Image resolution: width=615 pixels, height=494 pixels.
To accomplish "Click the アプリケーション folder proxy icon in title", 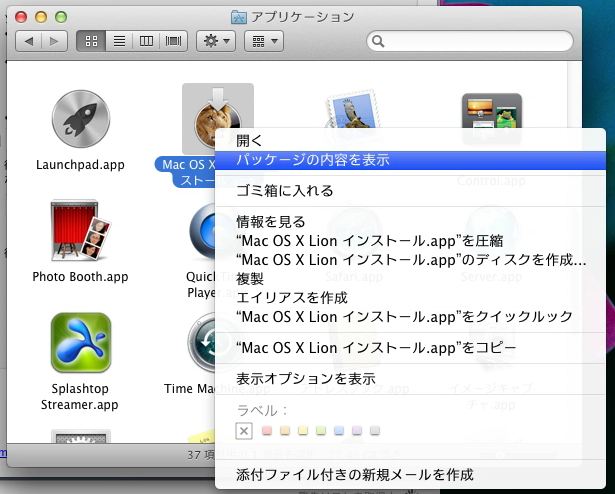I will point(239,17).
